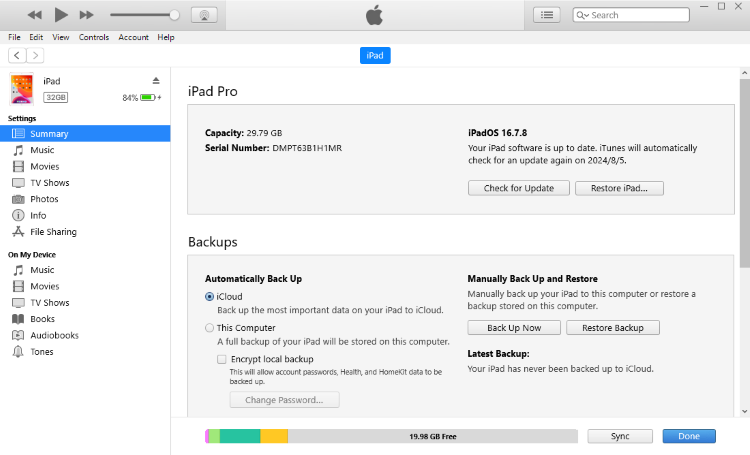Open Photos in the Settings sidebar

pyautogui.click(x=43, y=199)
